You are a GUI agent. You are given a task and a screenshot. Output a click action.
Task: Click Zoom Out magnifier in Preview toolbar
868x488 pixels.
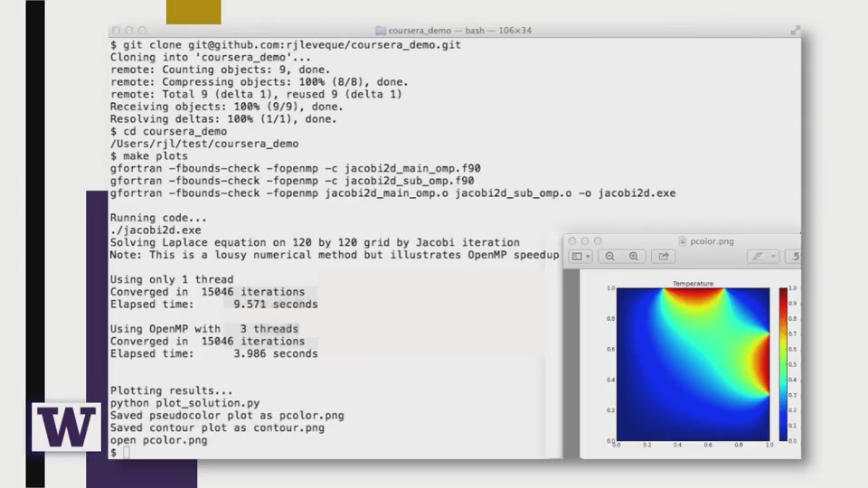(x=609, y=256)
